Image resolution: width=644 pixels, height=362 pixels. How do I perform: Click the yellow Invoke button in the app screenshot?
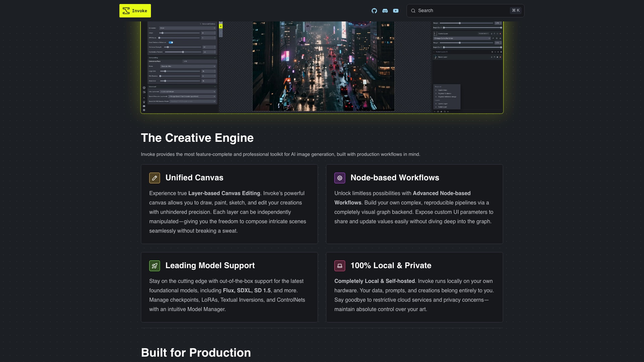pos(221,26)
